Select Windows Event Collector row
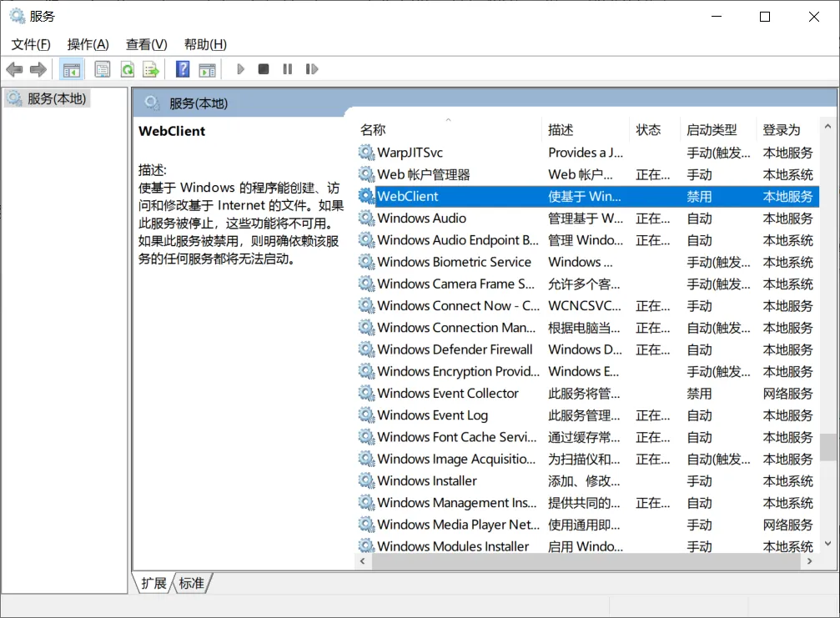840x618 pixels. pos(587,394)
